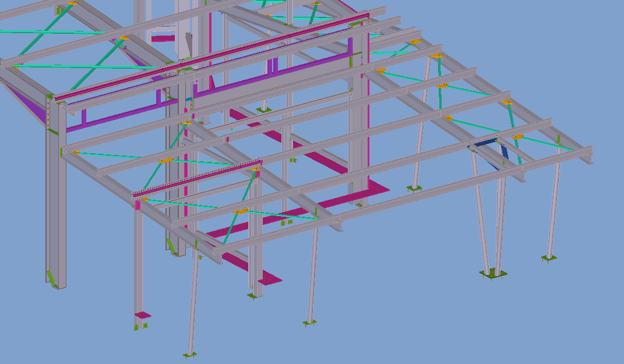Select the orange connection plate at top right purlin

click(x=508, y=103)
